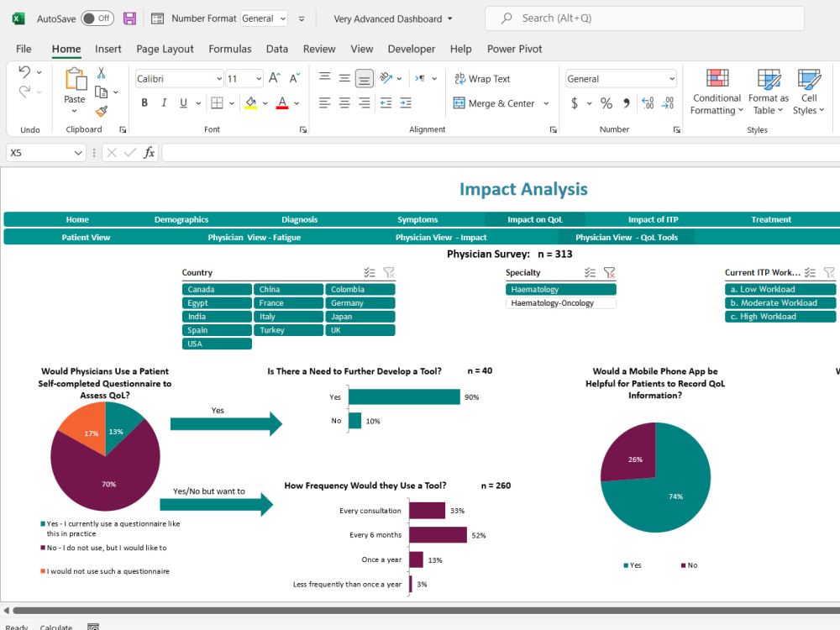This screenshot has width=840, height=630.
Task: Toggle Underline formatting
Action: 183,102
